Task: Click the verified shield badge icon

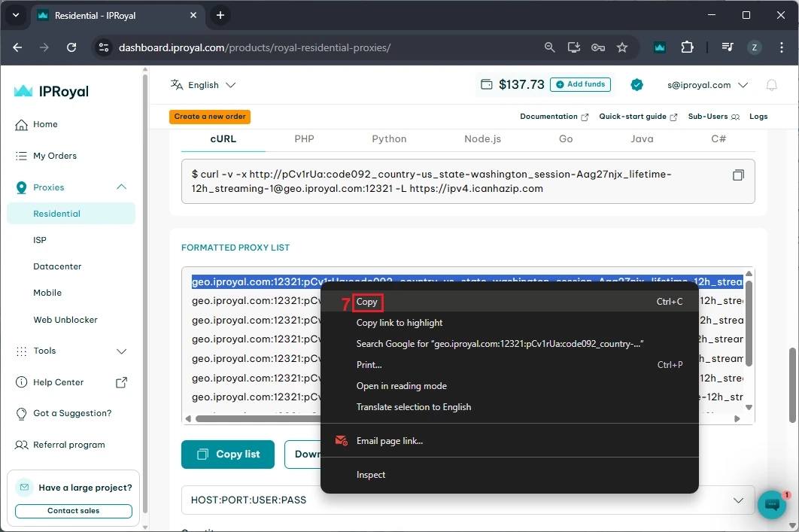Action: pyautogui.click(x=636, y=85)
